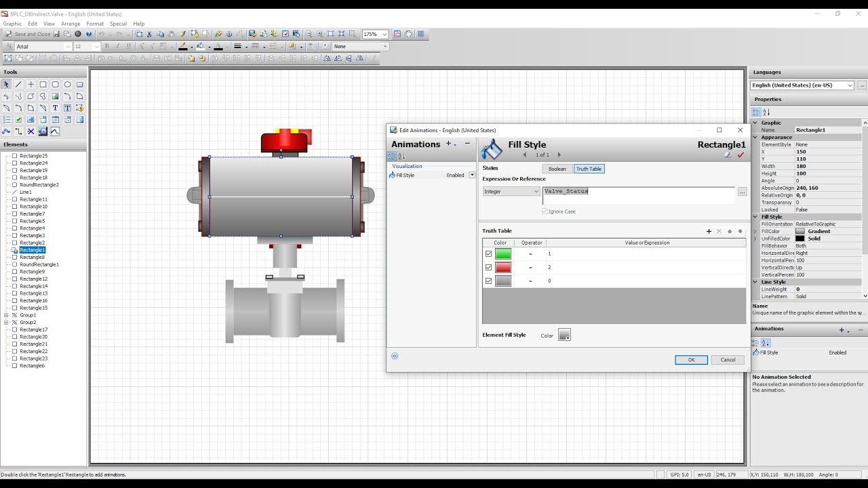
Task: Click the red color swatch in truth table
Action: point(503,268)
